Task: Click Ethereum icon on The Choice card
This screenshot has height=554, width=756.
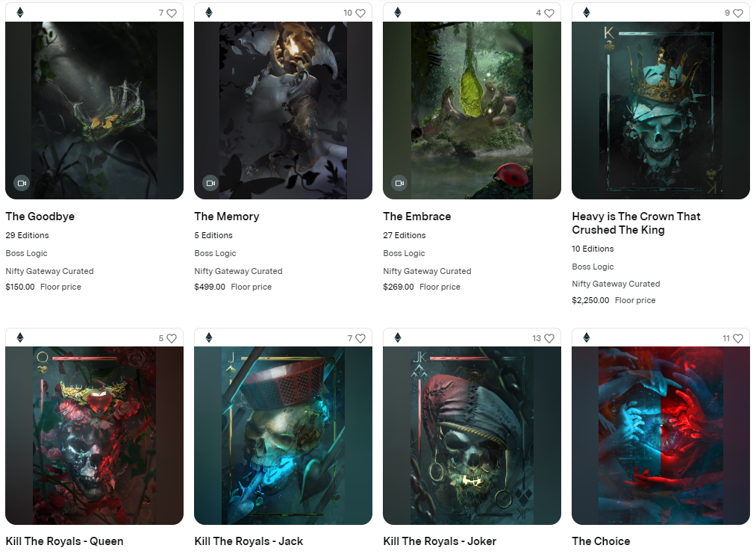Action: pos(587,337)
